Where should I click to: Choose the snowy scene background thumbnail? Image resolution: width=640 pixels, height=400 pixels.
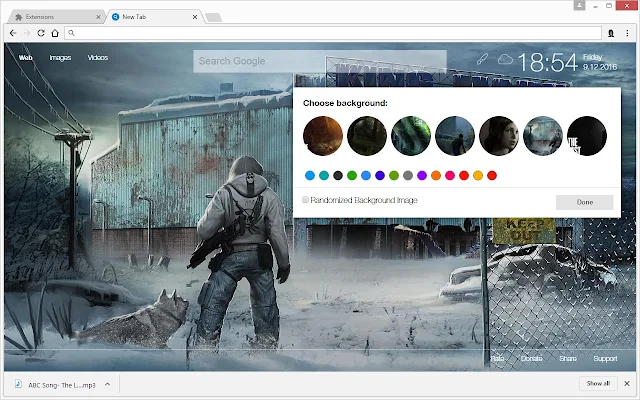pos(543,136)
